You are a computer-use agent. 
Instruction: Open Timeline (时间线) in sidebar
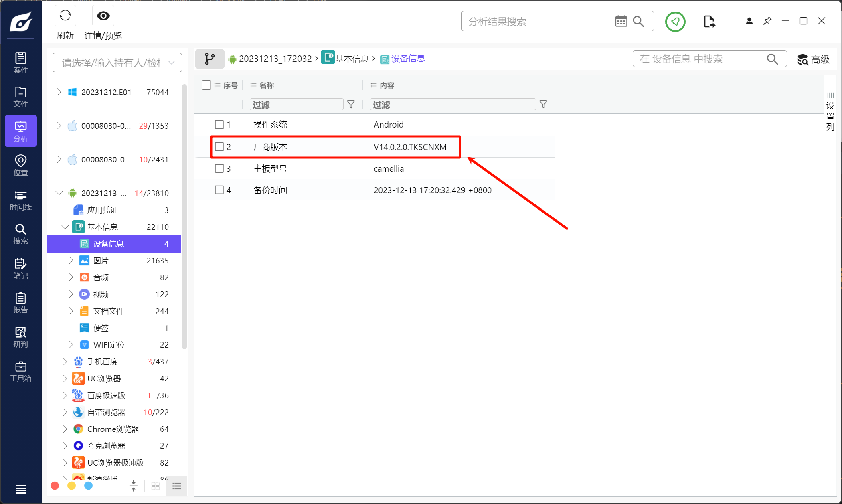(x=20, y=200)
